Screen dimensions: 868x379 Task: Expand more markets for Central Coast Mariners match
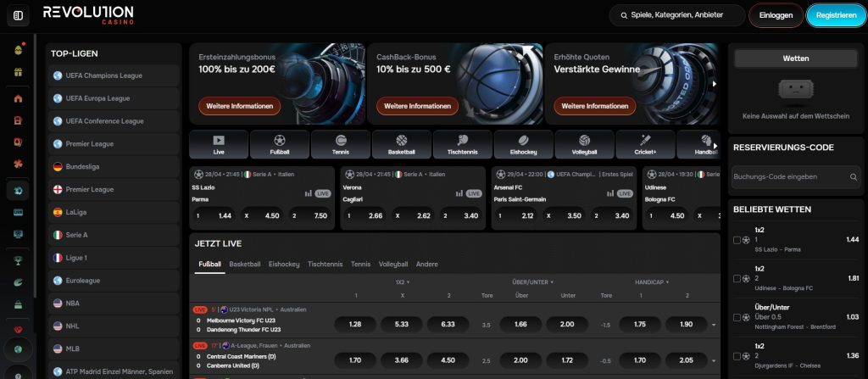[x=714, y=360]
